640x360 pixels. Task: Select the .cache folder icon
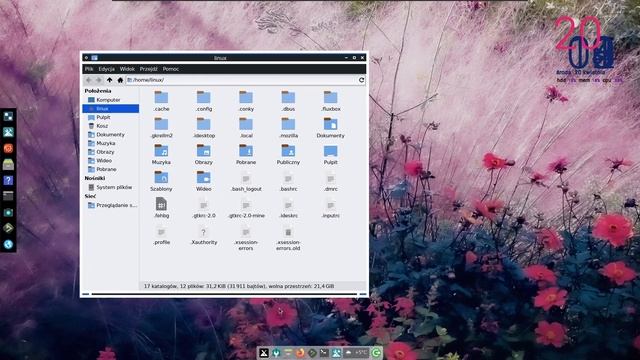[x=161, y=97]
